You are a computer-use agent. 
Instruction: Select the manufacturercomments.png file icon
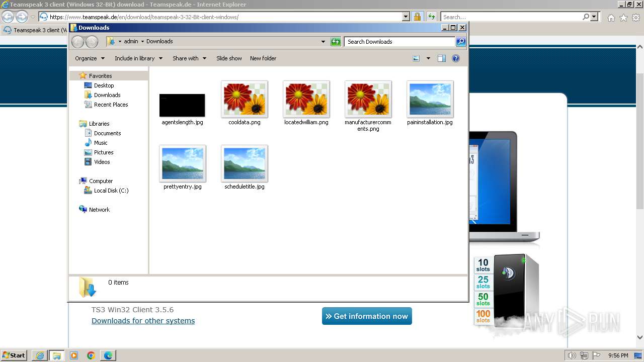(368, 99)
